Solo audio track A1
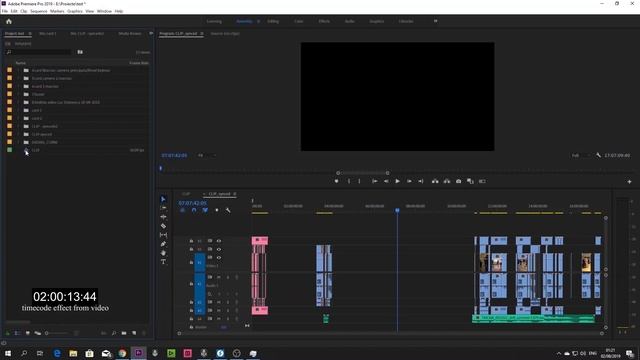640x360 pixels. click(228, 277)
